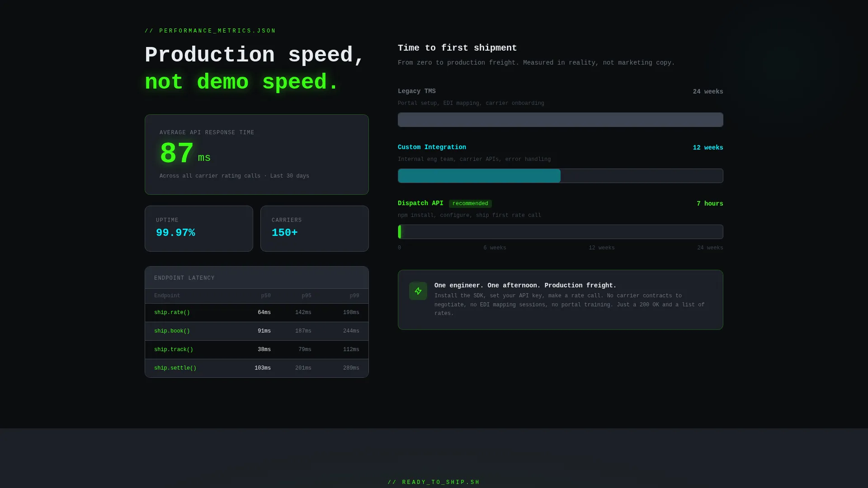Click the ship.settle() endpoint name
The height and width of the screenshot is (488, 868).
[x=175, y=368]
